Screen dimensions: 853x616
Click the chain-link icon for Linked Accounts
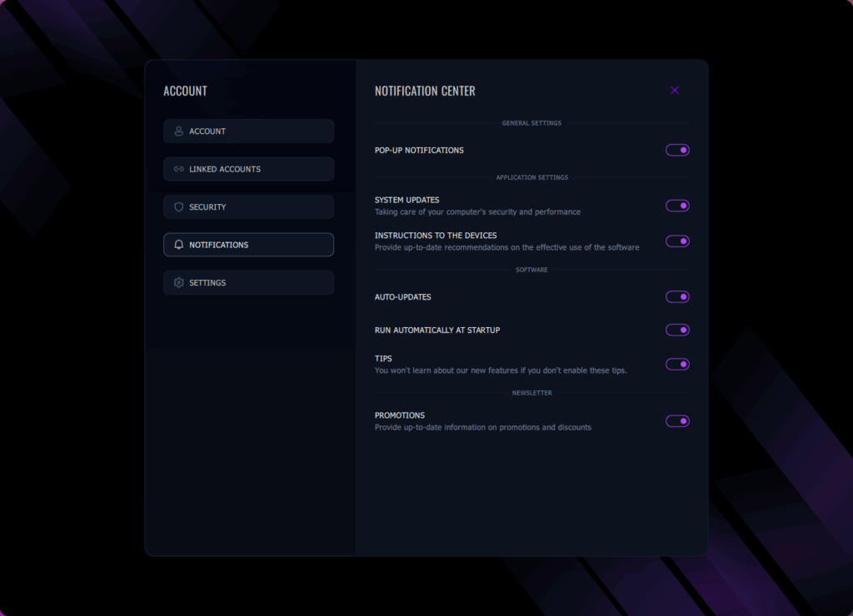(x=178, y=169)
